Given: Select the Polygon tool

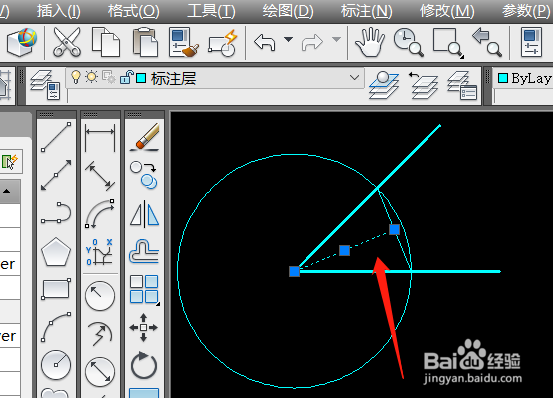Looking at the screenshot, I should (x=56, y=252).
